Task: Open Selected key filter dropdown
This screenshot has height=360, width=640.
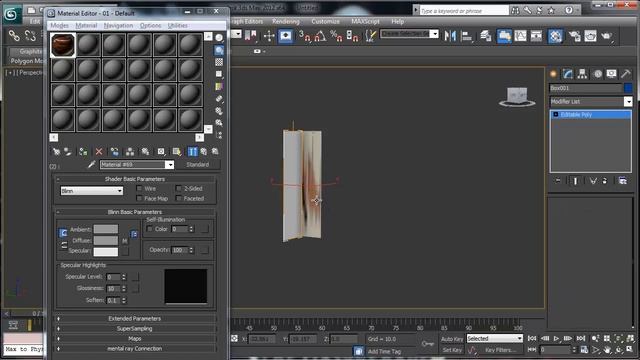Action: [x=495, y=338]
